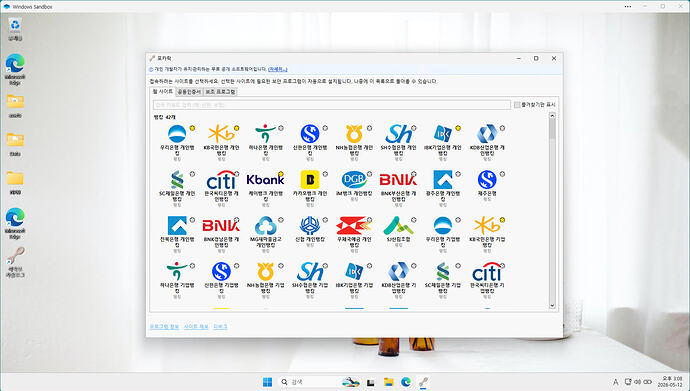The height and width of the screenshot is (391, 690).
Task: Select IBK기업은행 개인뱅킹 icon
Action: coord(443,134)
